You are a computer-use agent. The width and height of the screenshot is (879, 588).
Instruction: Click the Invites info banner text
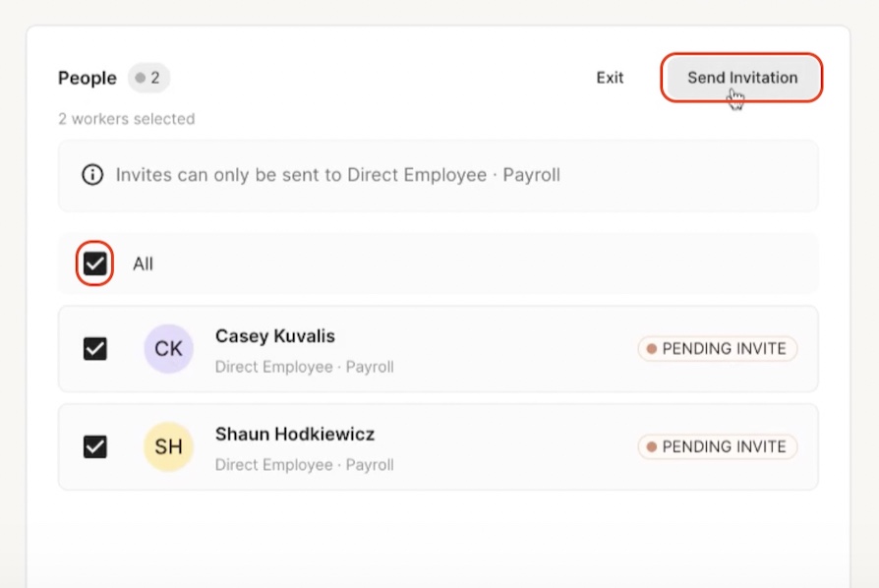pos(338,175)
